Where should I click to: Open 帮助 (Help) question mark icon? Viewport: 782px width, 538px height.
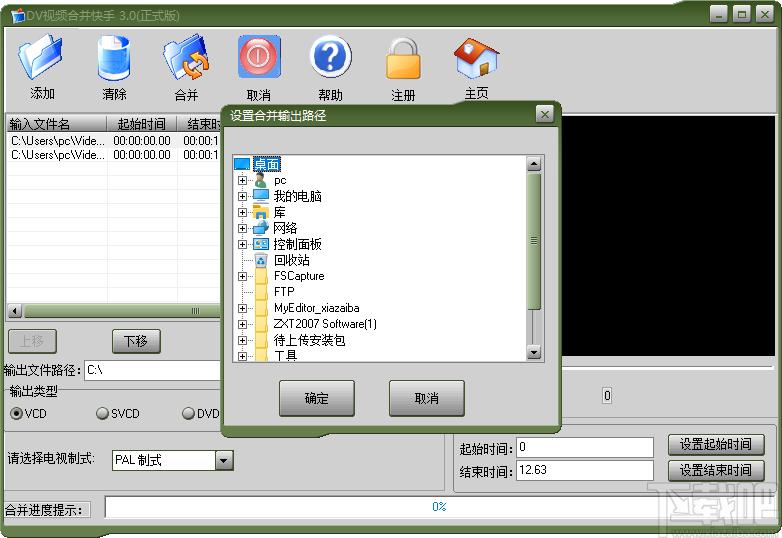(x=330, y=56)
